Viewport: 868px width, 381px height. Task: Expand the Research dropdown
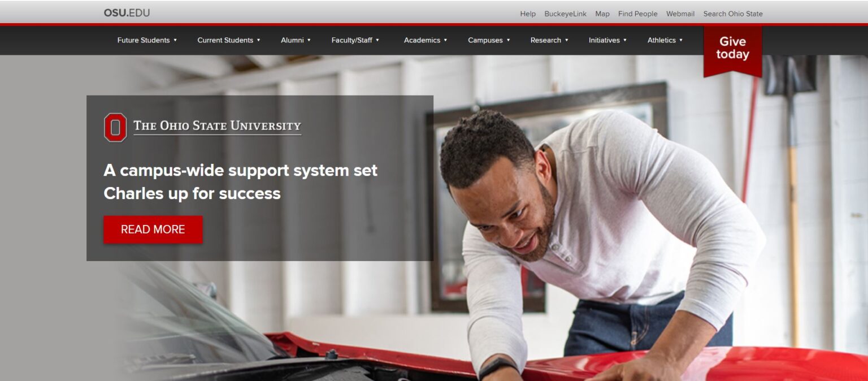tap(549, 40)
